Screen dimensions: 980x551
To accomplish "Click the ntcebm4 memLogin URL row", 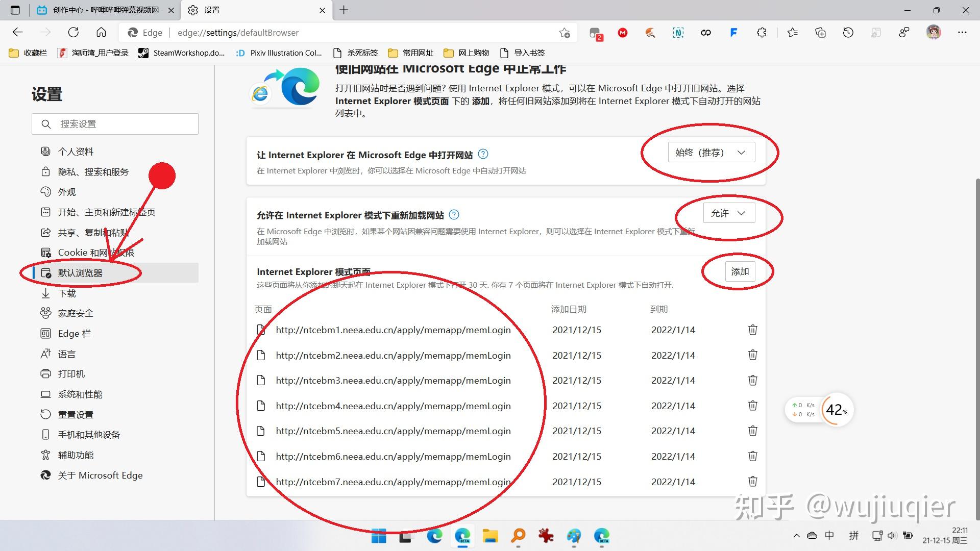I will tap(393, 406).
